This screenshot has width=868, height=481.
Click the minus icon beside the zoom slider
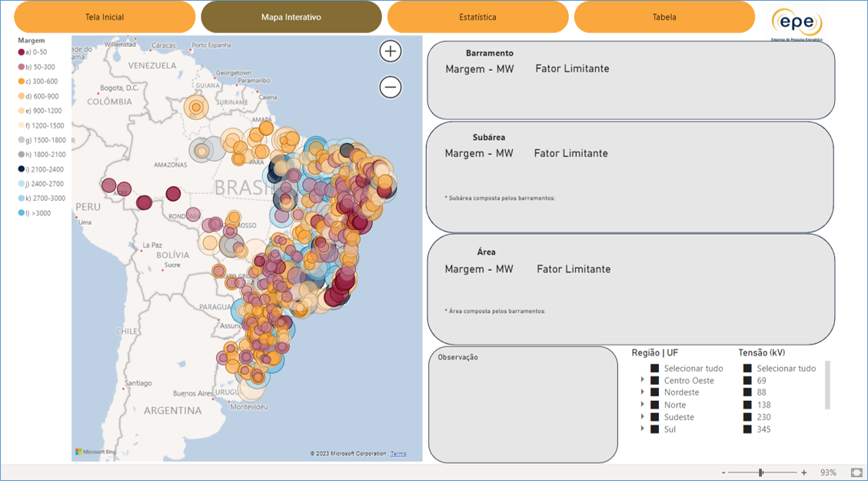point(723,470)
